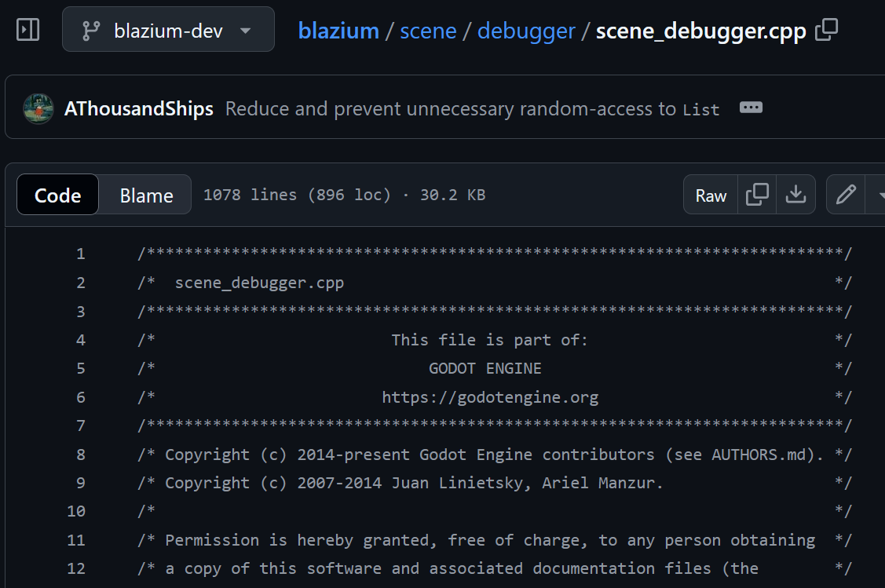
Task: Select line number 1 of the file
Action: coord(81,254)
